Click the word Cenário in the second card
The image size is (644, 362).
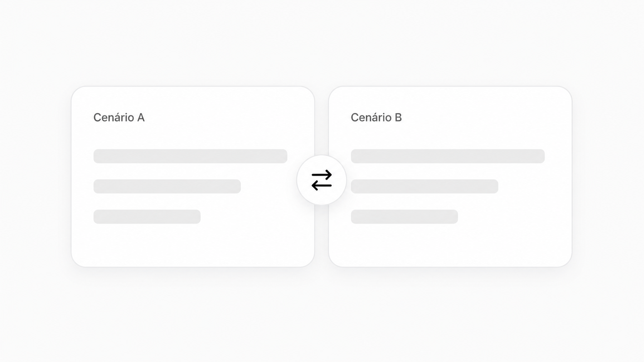[x=371, y=117]
